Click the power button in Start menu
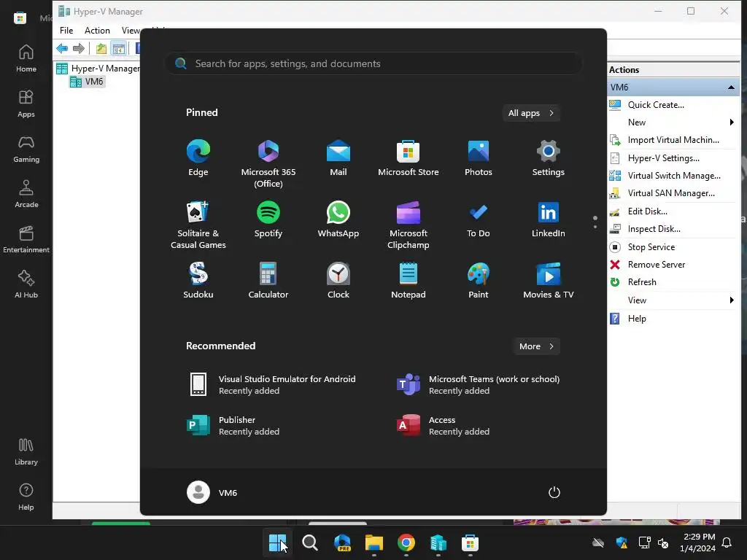 [x=554, y=492]
